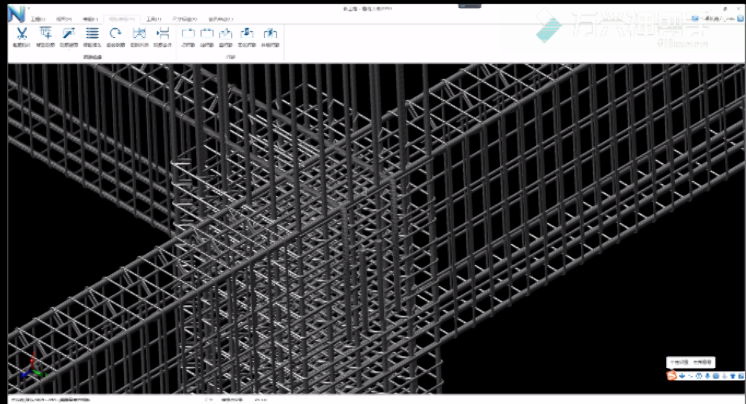
Task: Click the ribbon icon right of the scissors
Action: [x=46, y=34]
